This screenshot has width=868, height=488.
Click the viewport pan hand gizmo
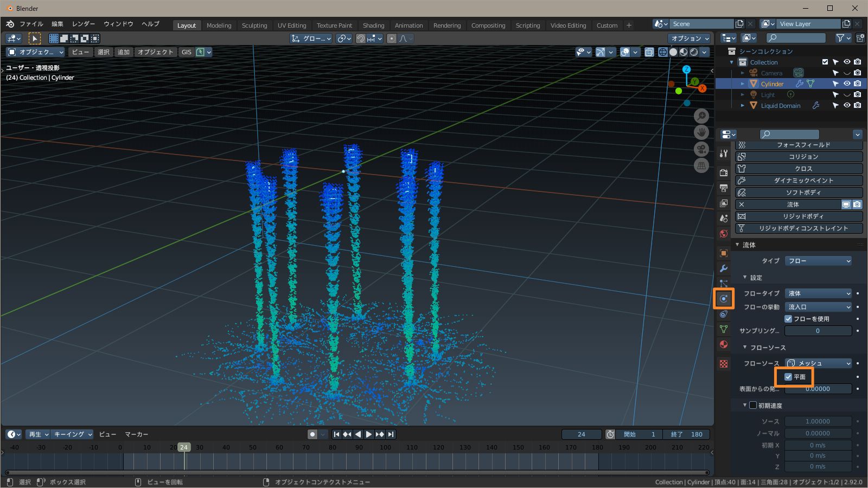pos(701,132)
